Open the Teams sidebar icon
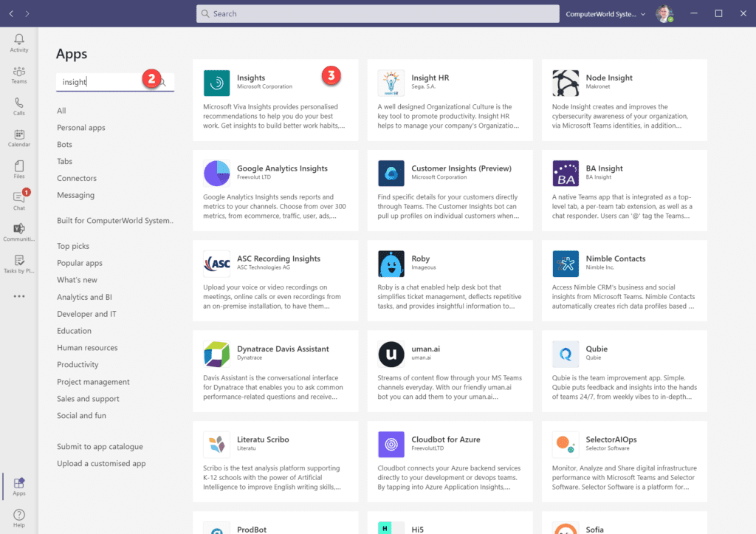This screenshot has width=756, height=534. [x=18, y=75]
